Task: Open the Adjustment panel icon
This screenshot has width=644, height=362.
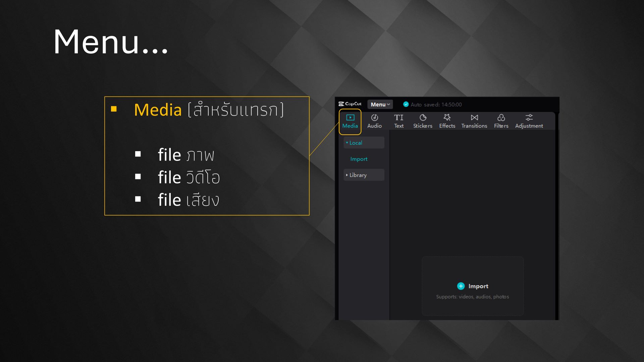Action: point(529,118)
